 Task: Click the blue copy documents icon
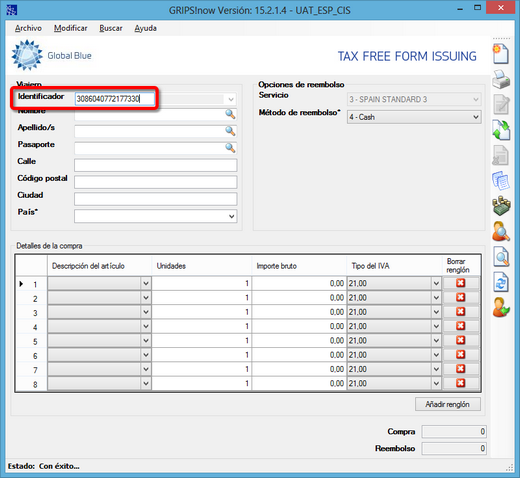pyautogui.click(x=501, y=181)
